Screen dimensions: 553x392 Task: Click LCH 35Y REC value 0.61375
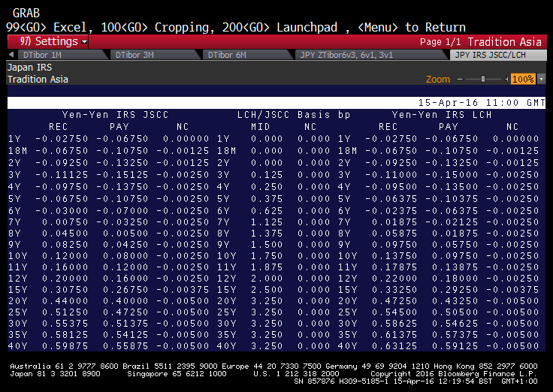[394, 335]
